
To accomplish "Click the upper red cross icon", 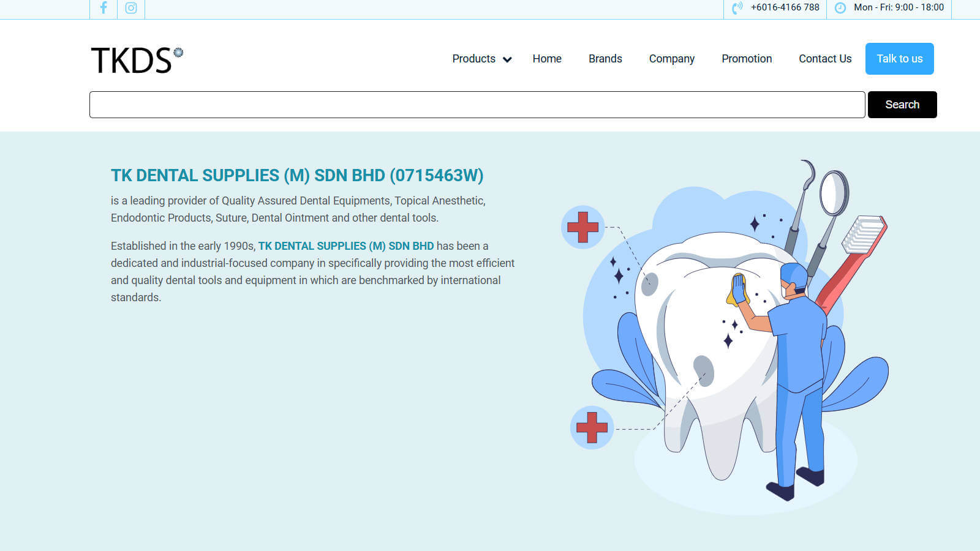I will tap(582, 227).
